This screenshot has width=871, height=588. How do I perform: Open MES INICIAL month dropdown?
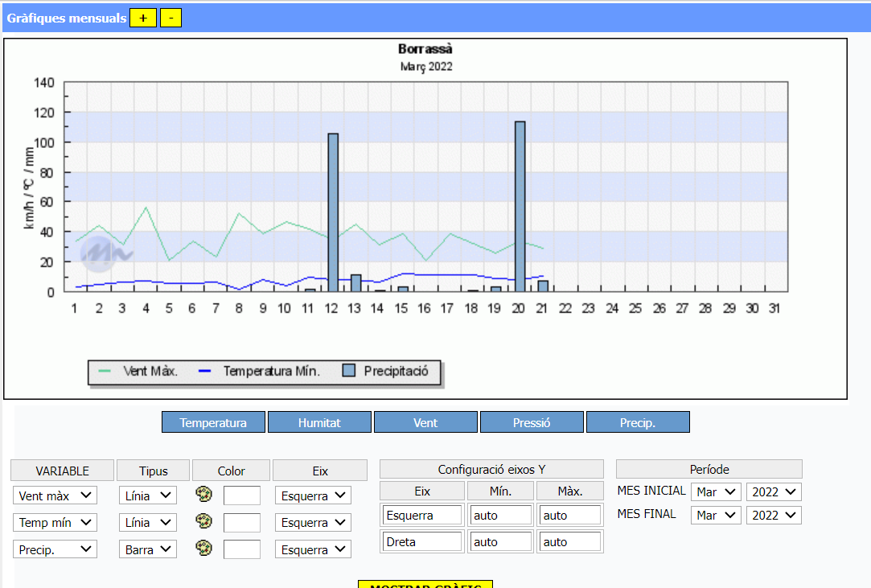[716, 491]
